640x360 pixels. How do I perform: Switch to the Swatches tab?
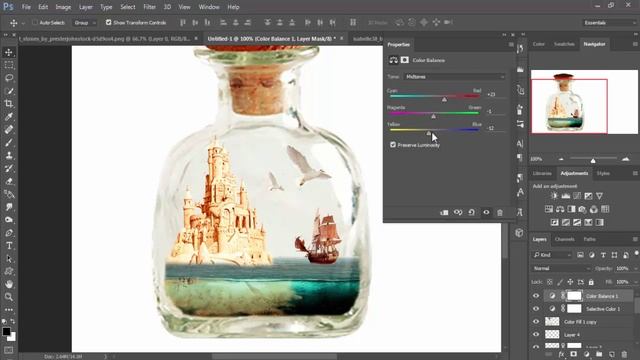point(564,44)
